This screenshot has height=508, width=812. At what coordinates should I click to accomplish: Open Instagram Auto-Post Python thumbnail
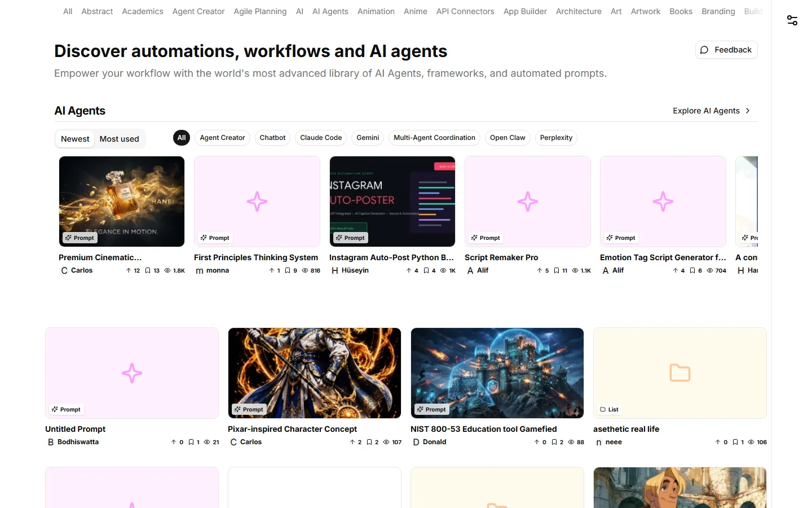[392, 202]
